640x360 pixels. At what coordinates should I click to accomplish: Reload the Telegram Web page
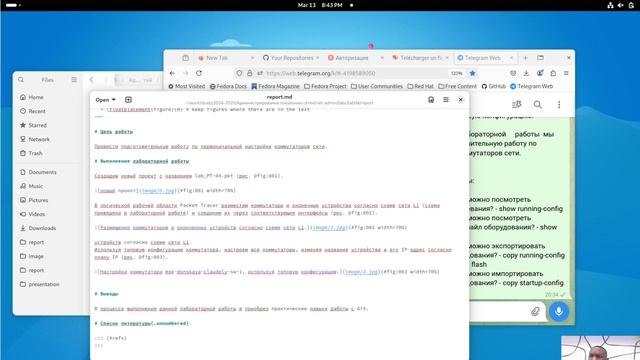199,73
